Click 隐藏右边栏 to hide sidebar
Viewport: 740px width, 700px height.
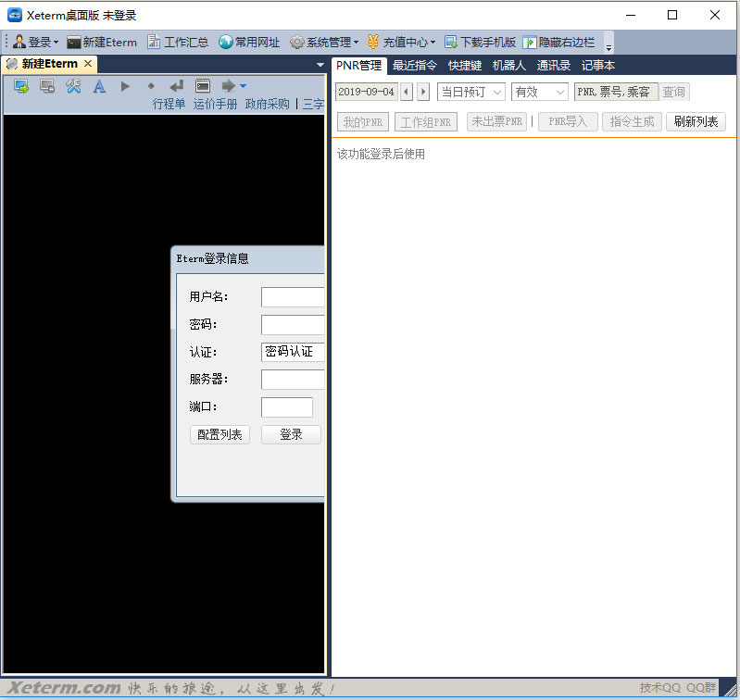coord(558,42)
